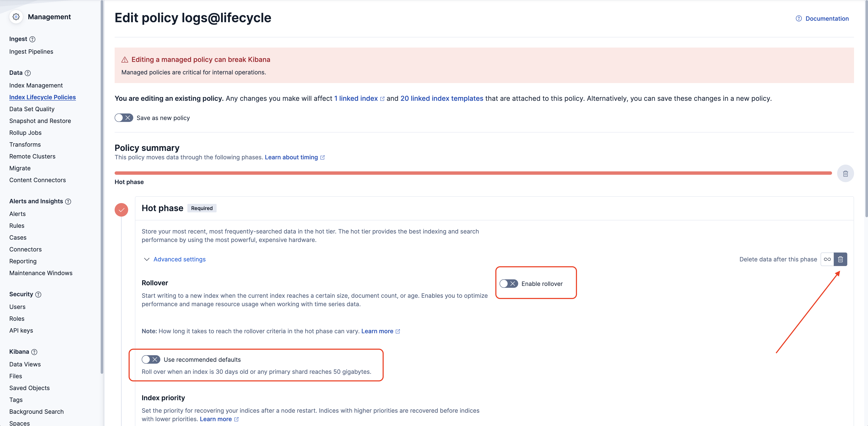Open Remote Clusters page
Image resolution: width=868 pixels, height=426 pixels.
(32, 156)
